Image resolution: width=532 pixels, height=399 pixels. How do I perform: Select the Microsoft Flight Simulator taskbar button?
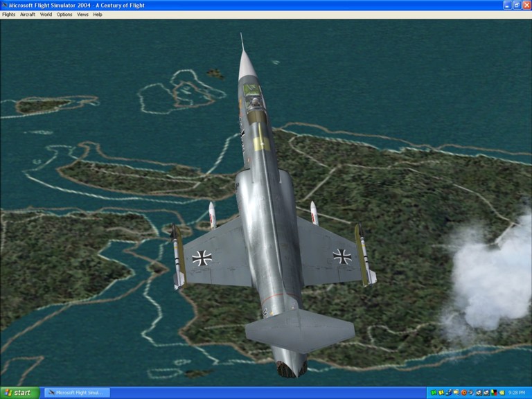pos(76,393)
